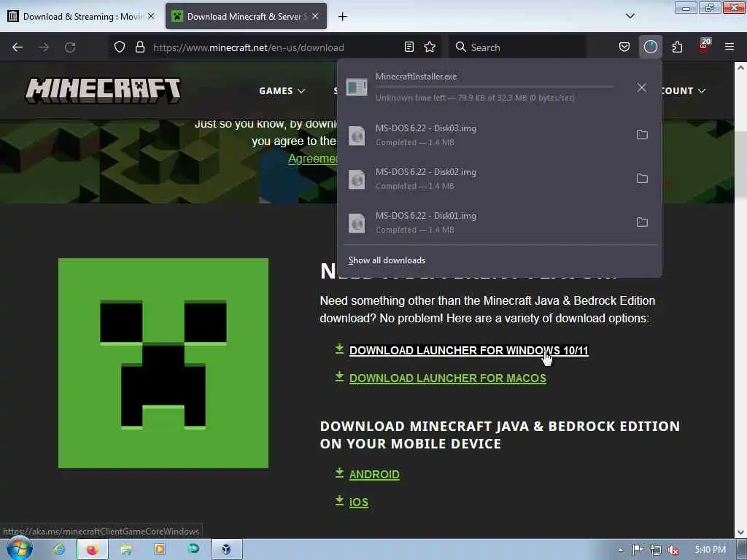Open Windows Media Player from taskbar
This screenshot has height=560, width=747.
tap(160, 550)
